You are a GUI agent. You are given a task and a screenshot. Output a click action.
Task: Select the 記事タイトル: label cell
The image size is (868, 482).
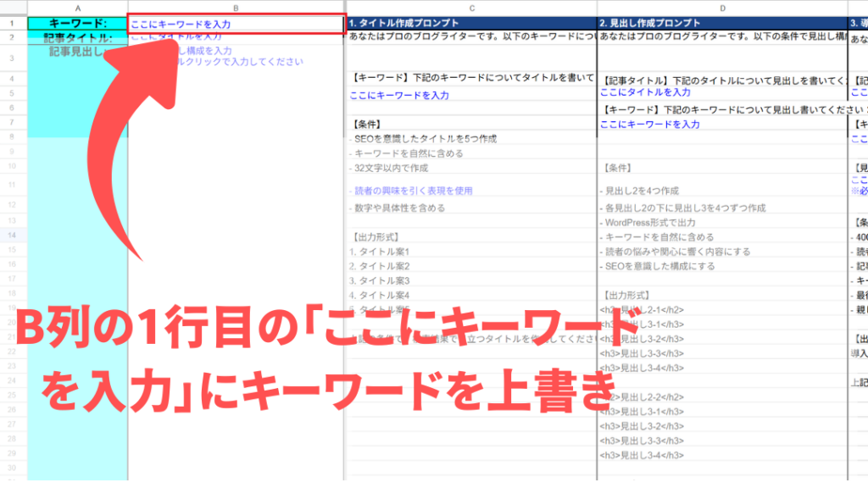point(78,38)
